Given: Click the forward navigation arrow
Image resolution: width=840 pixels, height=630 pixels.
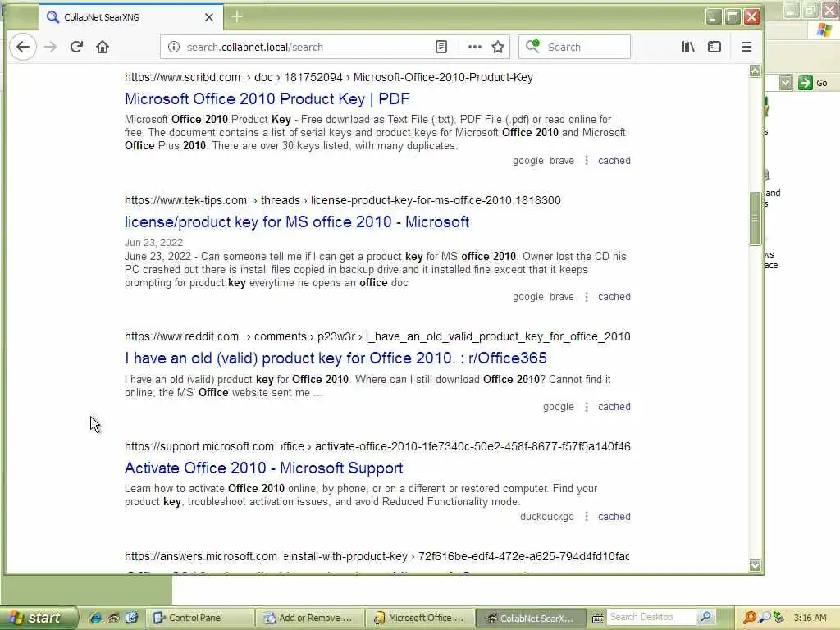Looking at the screenshot, I should click(x=50, y=47).
